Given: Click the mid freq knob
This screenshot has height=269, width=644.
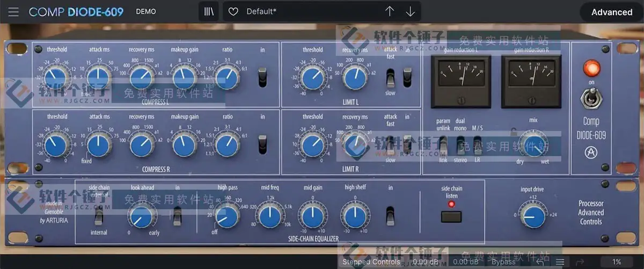Looking at the screenshot, I should (x=269, y=216).
